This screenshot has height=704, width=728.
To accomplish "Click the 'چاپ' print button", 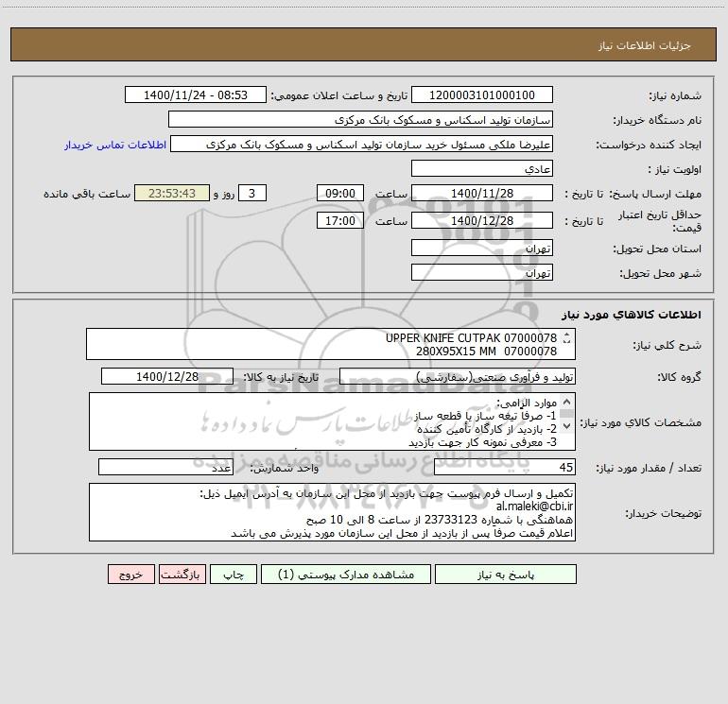I will pos(234,575).
